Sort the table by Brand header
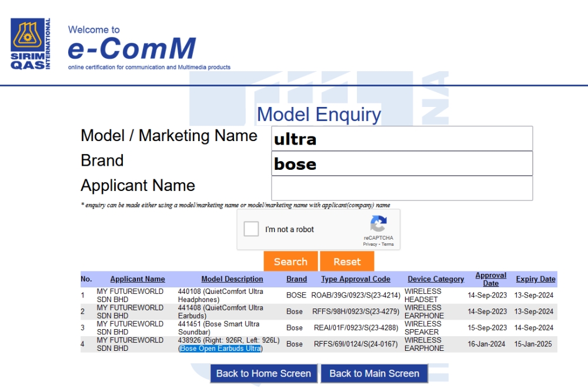The height and width of the screenshot is (392, 588). (x=296, y=279)
